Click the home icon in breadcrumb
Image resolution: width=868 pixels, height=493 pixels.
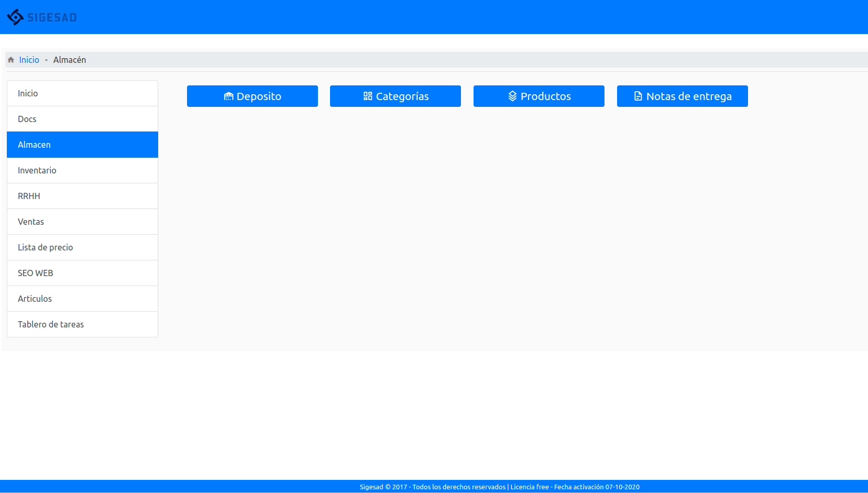[x=11, y=60]
